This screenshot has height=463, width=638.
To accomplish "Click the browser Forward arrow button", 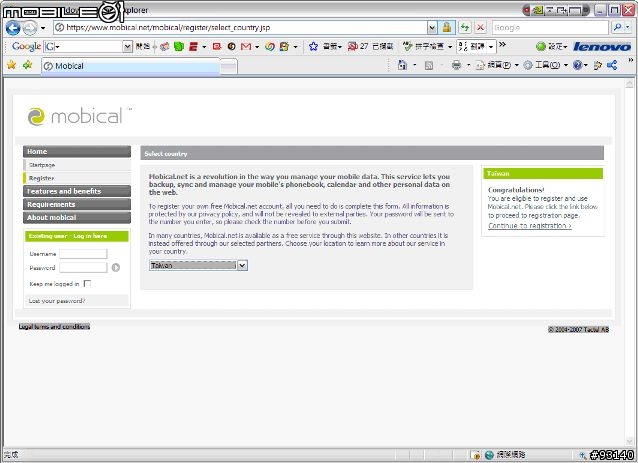I will point(29,28).
